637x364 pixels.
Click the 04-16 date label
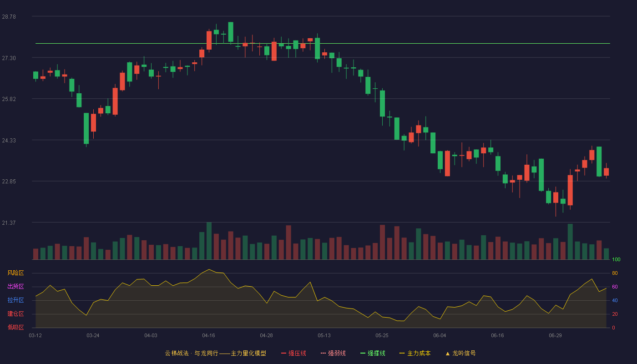(208, 335)
